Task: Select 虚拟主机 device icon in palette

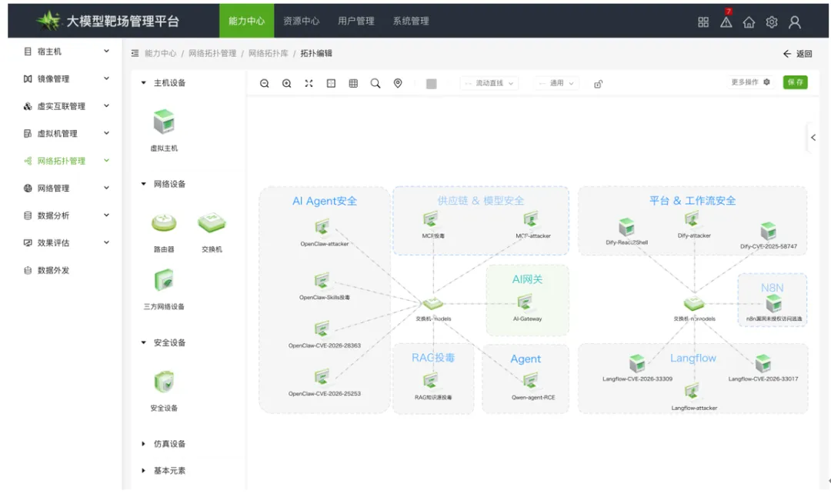Action: [x=164, y=122]
